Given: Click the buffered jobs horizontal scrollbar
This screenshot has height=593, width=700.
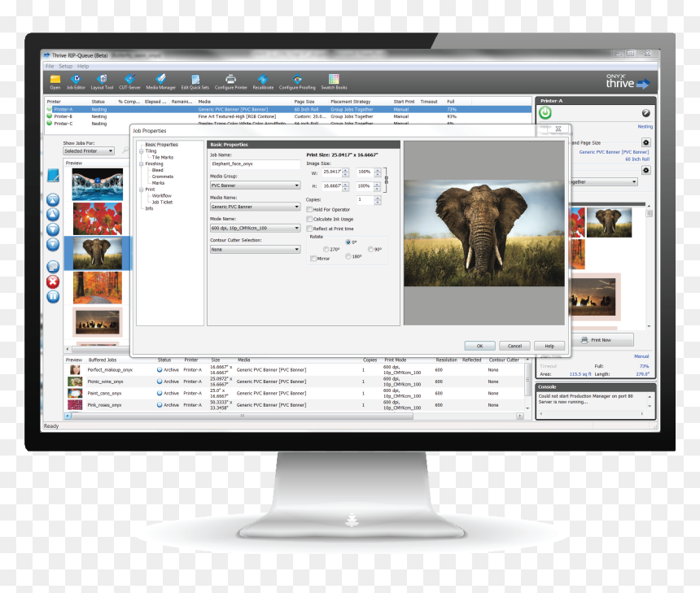Looking at the screenshot, I should click(x=243, y=416).
